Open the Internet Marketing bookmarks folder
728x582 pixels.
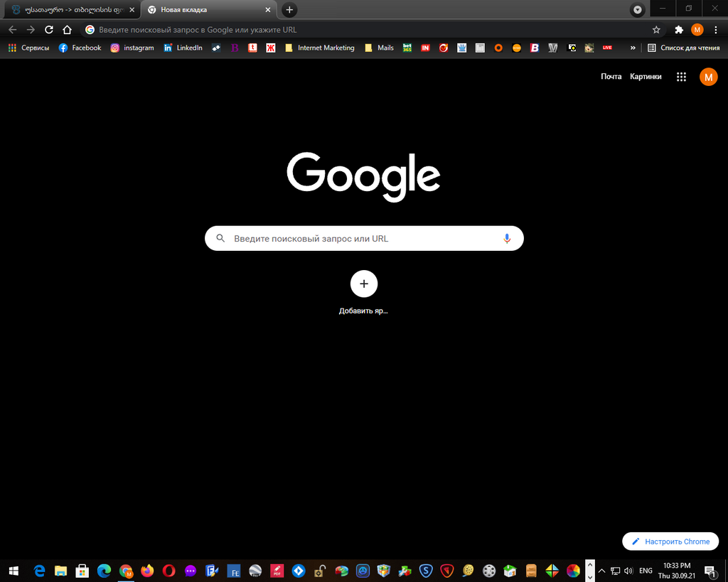click(319, 48)
